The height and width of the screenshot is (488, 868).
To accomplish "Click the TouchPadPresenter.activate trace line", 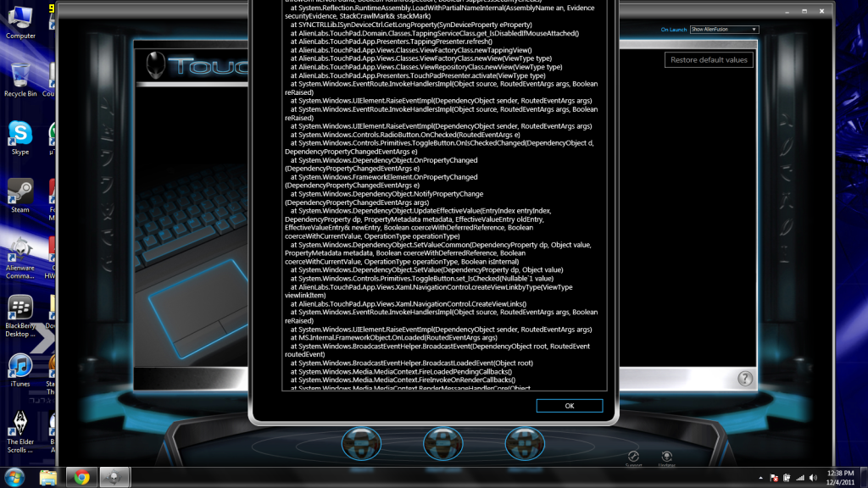I will point(418,75).
